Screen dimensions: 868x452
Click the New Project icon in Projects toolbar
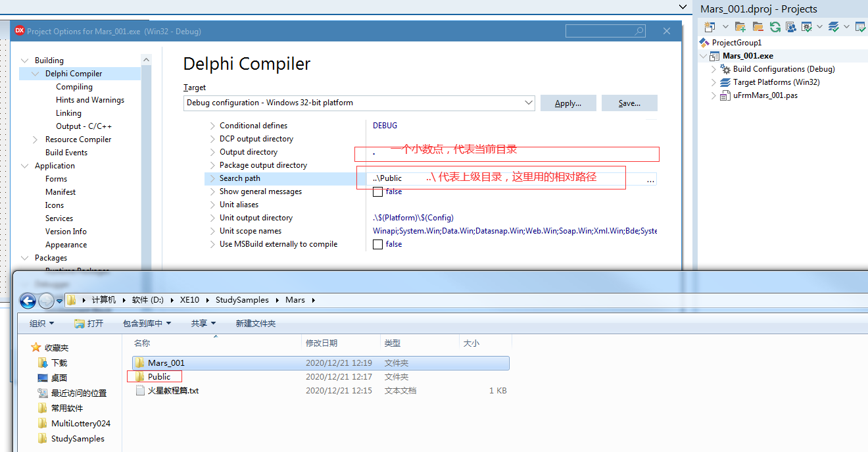click(x=710, y=26)
